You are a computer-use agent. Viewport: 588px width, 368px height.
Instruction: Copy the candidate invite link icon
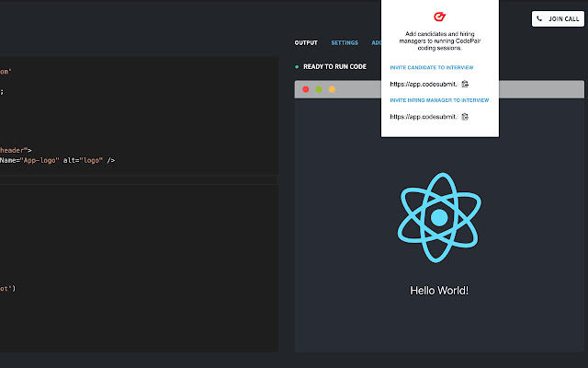point(465,84)
